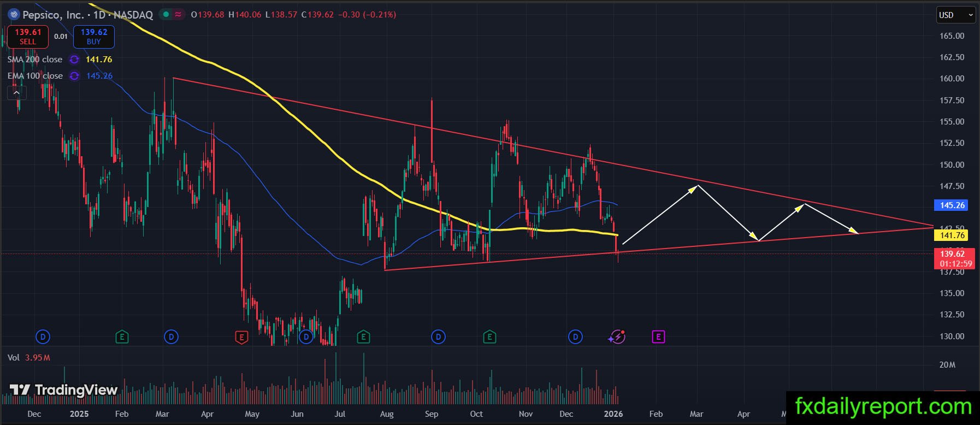Open the June 2025 dividend marker
This screenshot has width=980, height=425.
306,337
